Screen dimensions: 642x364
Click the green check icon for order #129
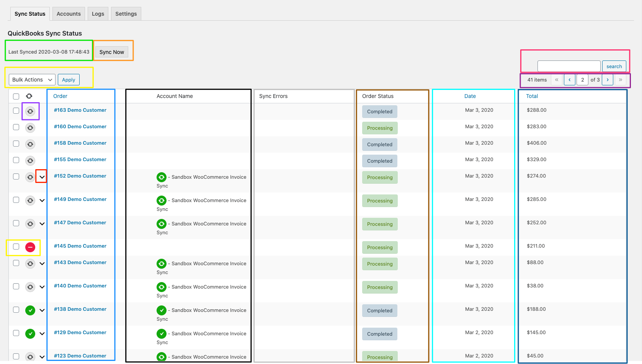(x=30, y=333)
